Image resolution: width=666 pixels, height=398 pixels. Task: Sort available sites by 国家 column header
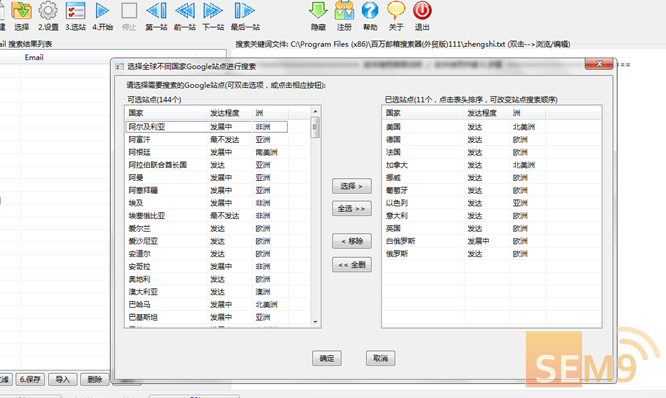(166, 113)
